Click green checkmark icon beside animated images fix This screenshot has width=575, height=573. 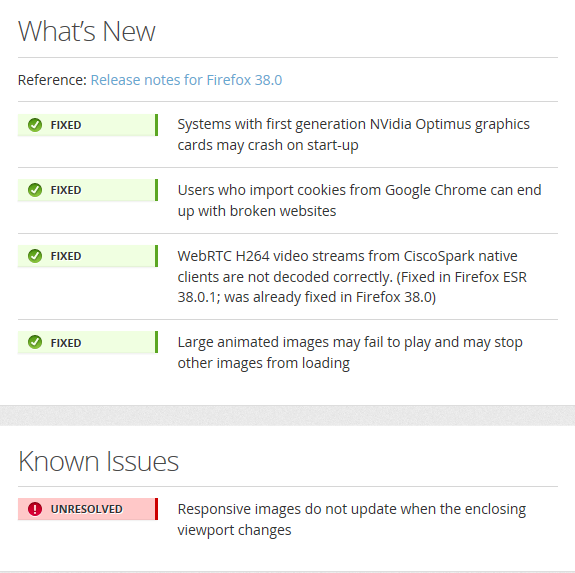tap(35, 342)
